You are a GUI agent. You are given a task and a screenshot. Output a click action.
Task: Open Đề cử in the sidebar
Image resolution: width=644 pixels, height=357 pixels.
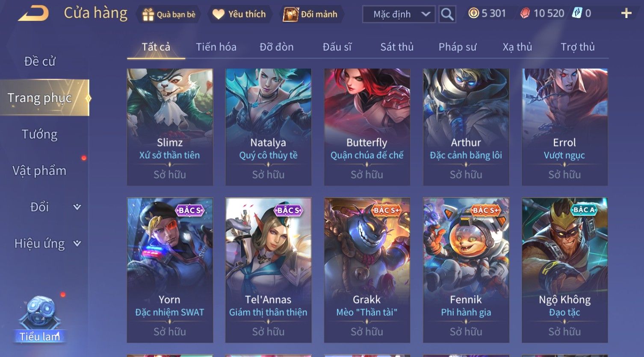40,61
